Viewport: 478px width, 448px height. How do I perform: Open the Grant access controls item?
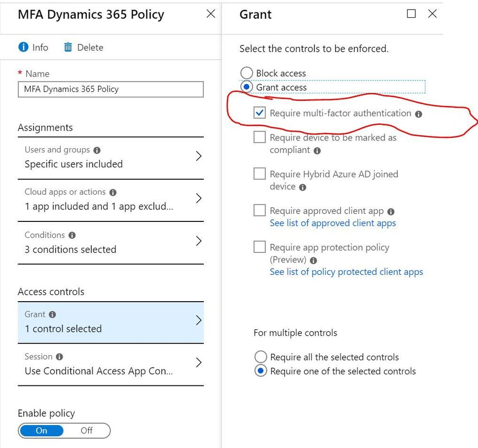pyautogui.click(x=199, y=321)
